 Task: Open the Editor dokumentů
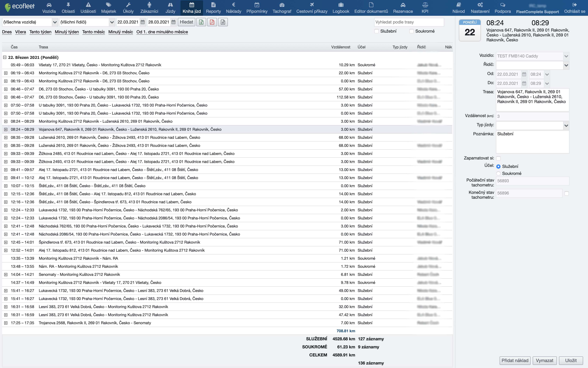371,8
